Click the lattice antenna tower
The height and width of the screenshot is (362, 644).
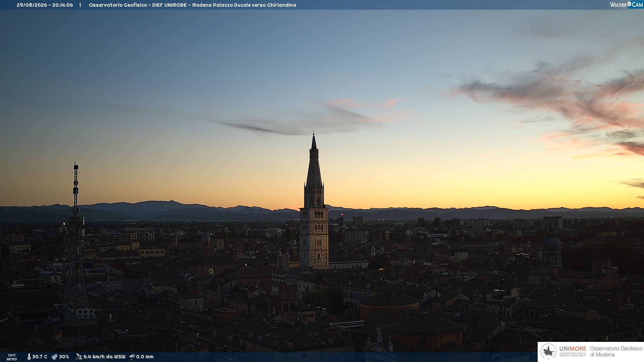pyautogui.click(x=76, y=241)
